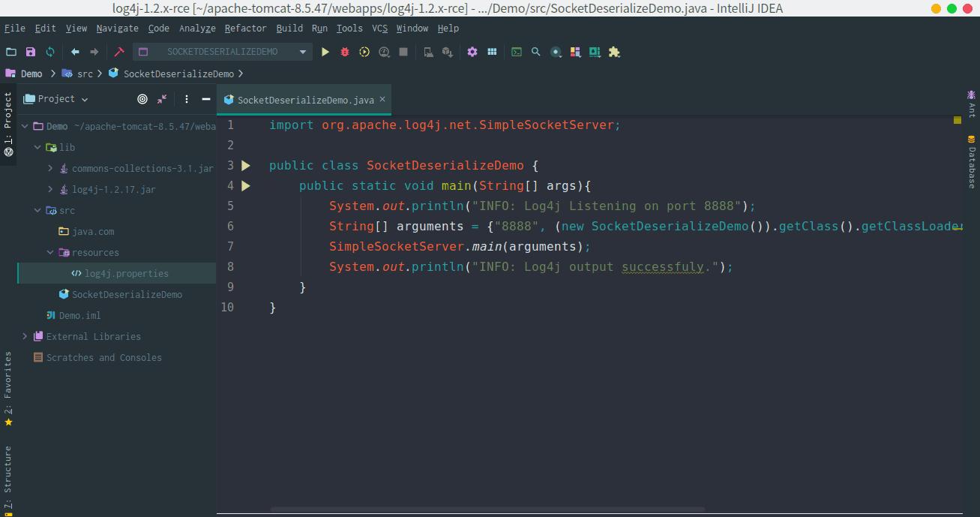This screenshot has width=980, height=517.
Task: Click Save All floppy disk icon
Action: click(31, 52)
